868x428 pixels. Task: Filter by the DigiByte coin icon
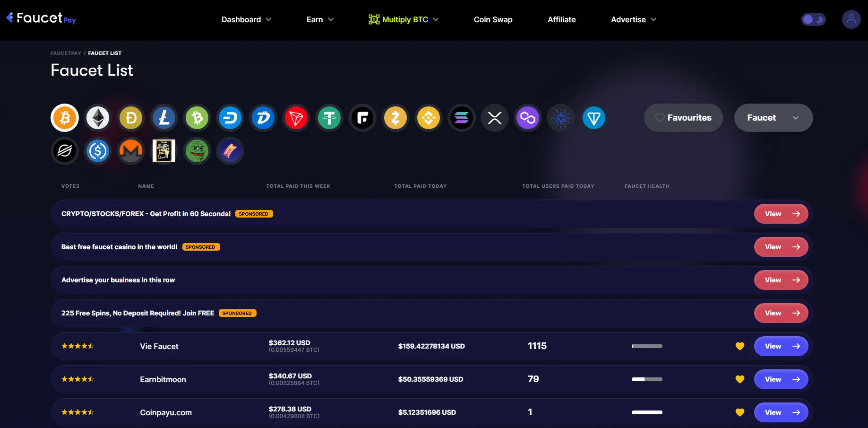point(263,118)
